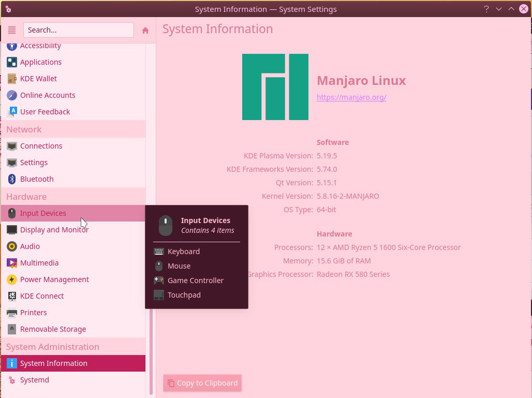
Task: Click the minimize chevron in titlebar
Action: pyautogui.click(x=499, y=9)
